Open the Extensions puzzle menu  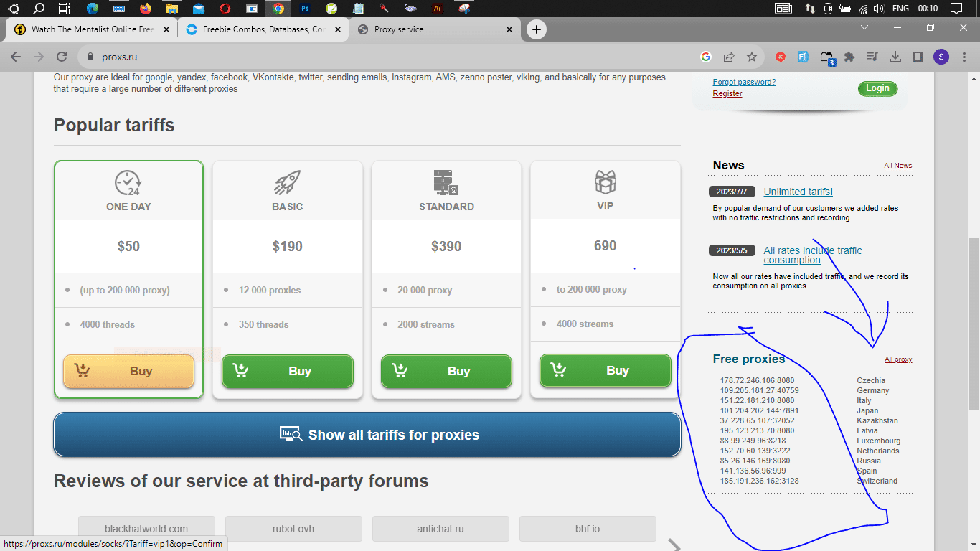click(x=850, y=57)
